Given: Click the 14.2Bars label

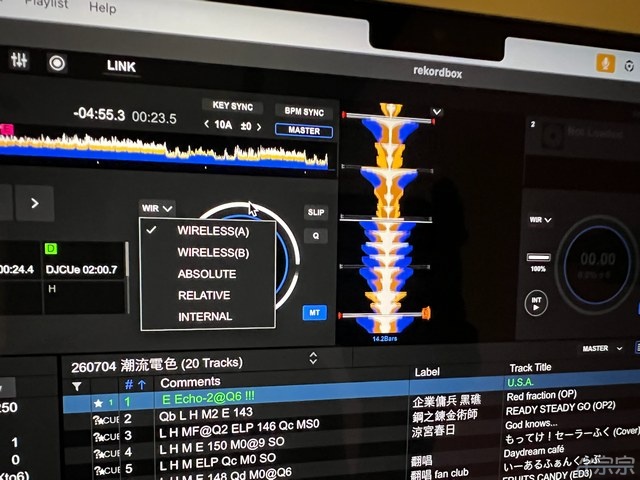Looking at the screenshot, I should pyautogui.click(x=384, y=338).
